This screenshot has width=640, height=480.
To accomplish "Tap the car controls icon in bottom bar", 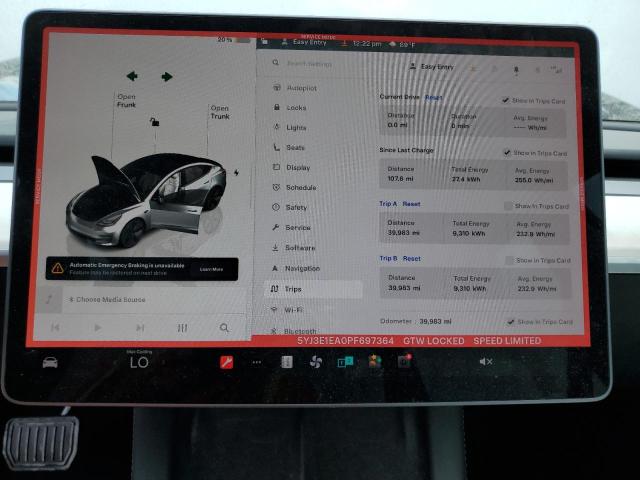I will click(x=50, y=362).
